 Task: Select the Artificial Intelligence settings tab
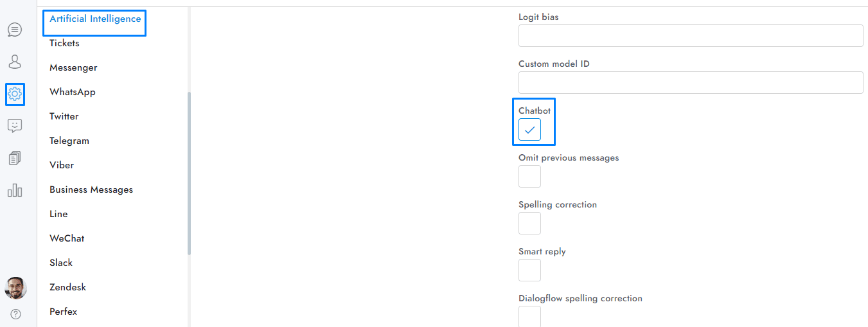(95, 19)
